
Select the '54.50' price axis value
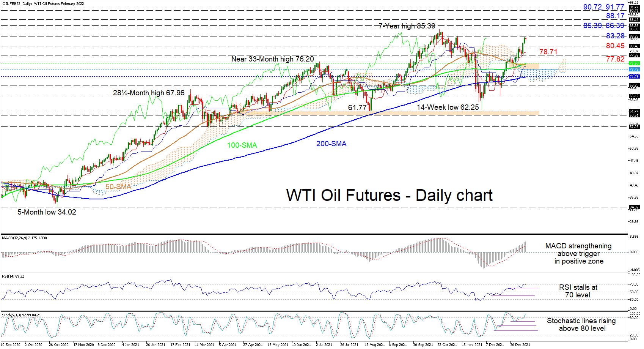click(x=634, y=136)
